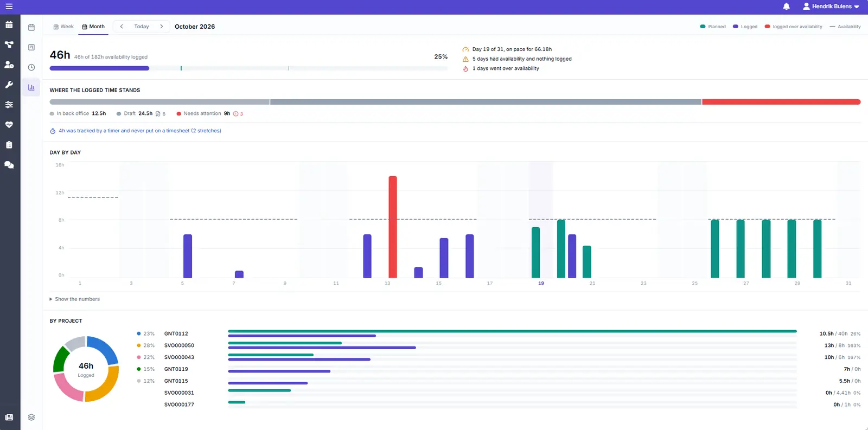Click the first green planned bar on day 19
Viewport: 868px width, 430px height.
point(535,253)
